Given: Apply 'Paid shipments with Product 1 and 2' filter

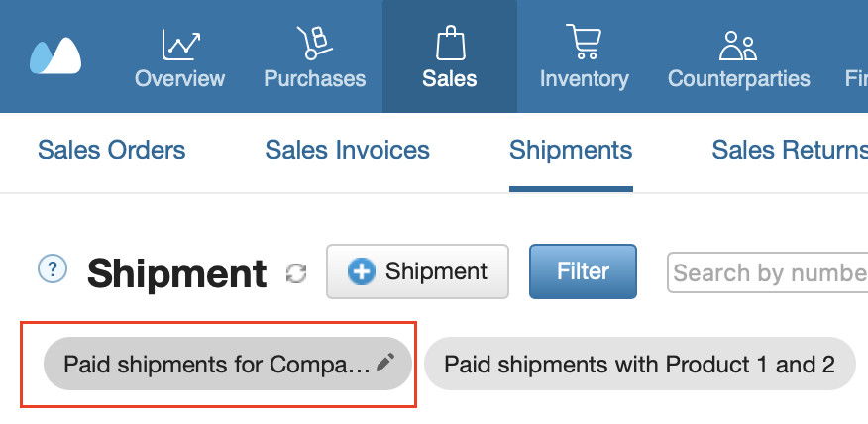Looking at the screenshot, I should point(639,364).
